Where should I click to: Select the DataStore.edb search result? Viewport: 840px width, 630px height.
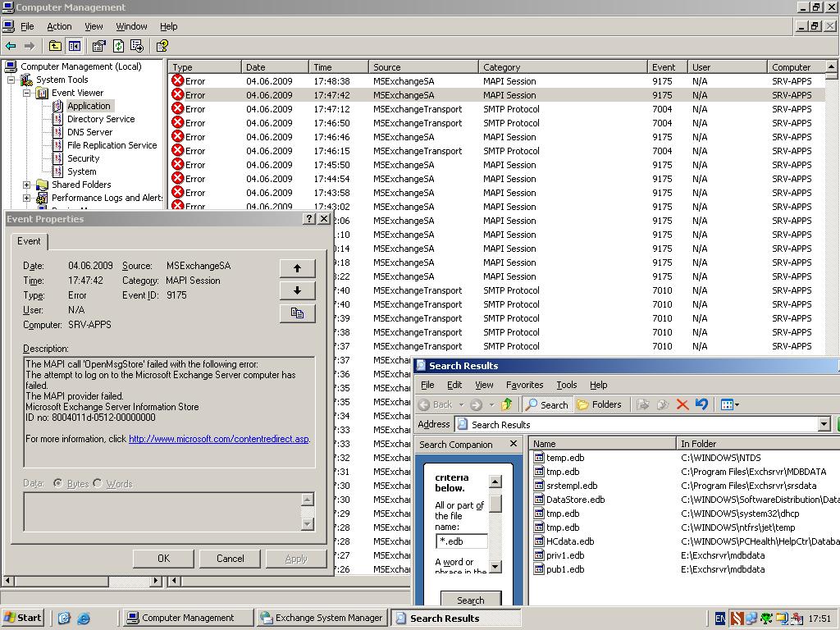(575, 500)
